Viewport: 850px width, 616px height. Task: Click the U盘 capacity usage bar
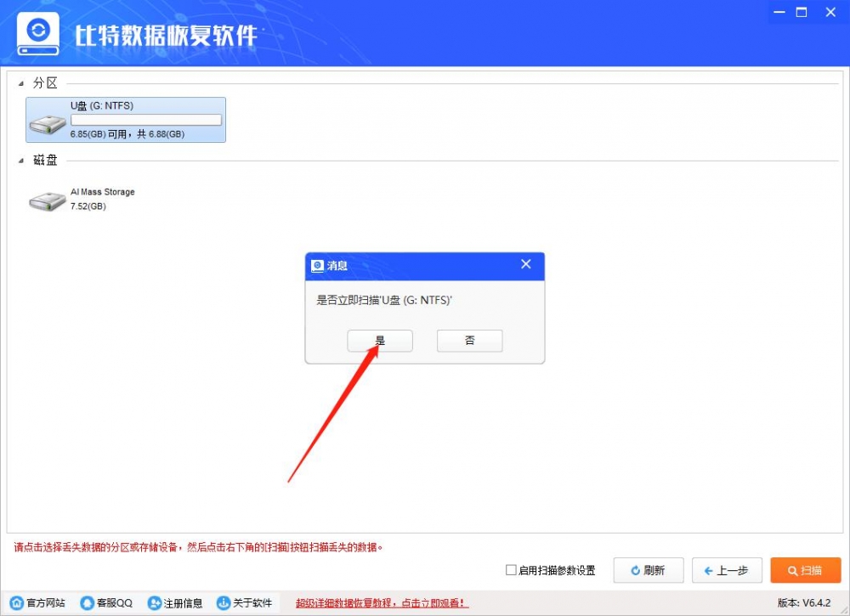(x=144, y=119)
